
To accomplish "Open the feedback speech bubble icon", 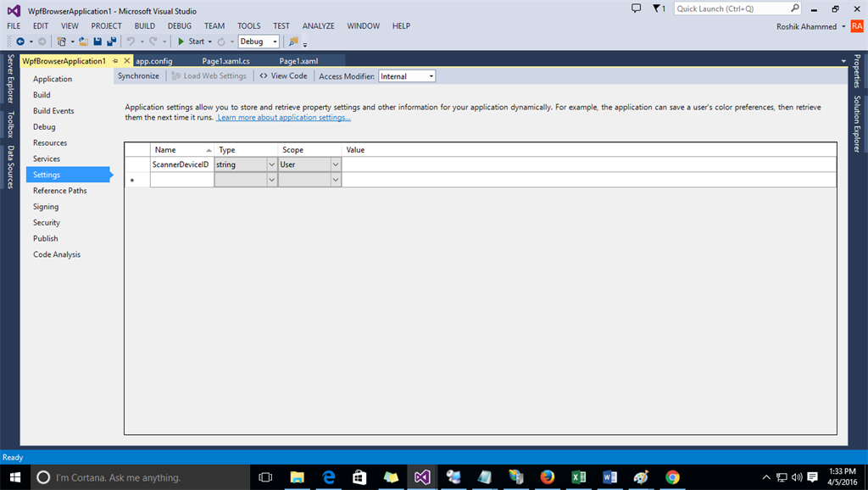I will point(636,8).
